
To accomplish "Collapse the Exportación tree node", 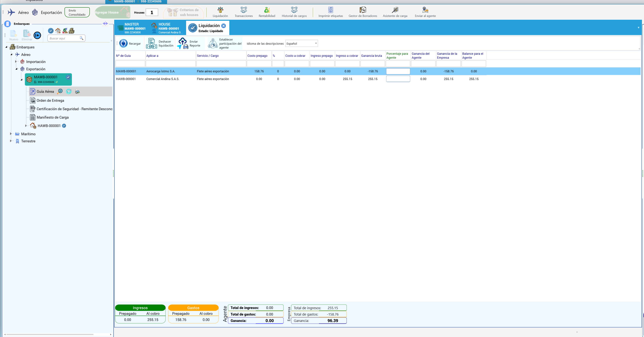I will 16,69.
